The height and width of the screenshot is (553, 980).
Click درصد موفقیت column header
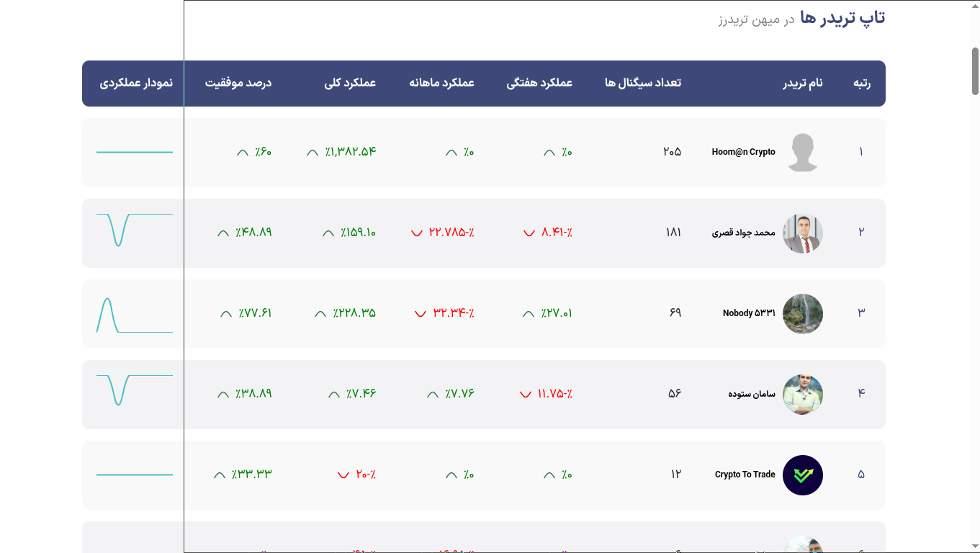(x=238, y=84)
